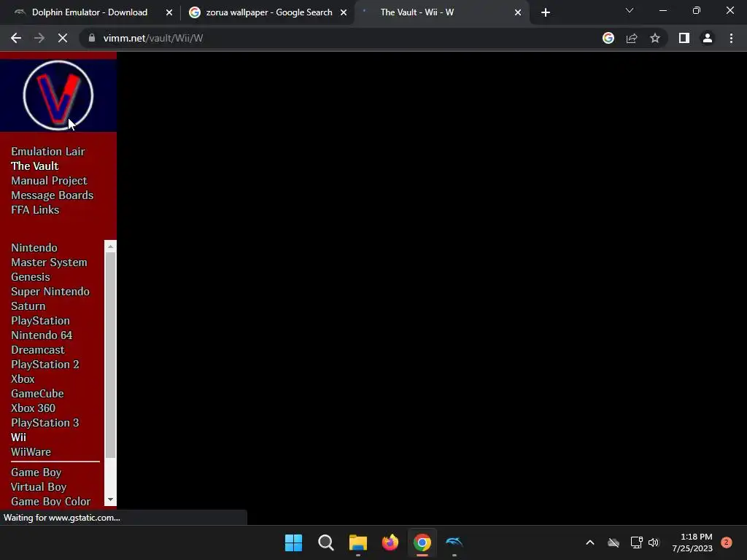747x560 pixels.
Task: Click the Vimm's Lair V logo
Action: 58,96
